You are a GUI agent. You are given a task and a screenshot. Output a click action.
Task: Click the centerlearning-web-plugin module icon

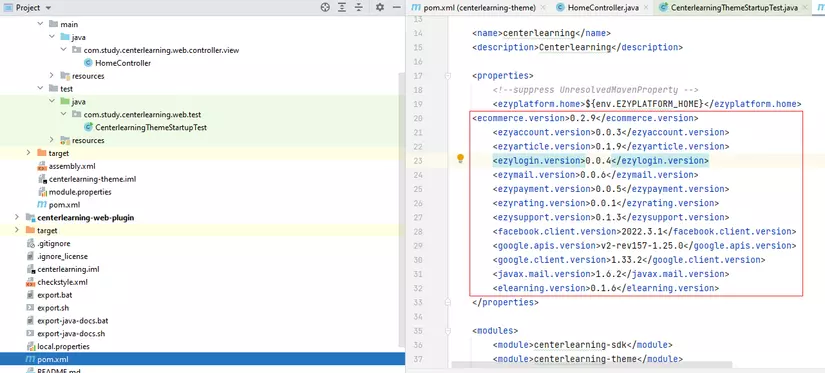(31, 217)
